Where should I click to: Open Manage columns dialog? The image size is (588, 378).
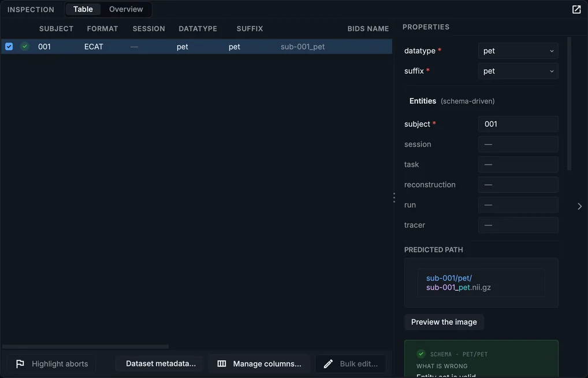pyautogui.click(x=259, y=364)
